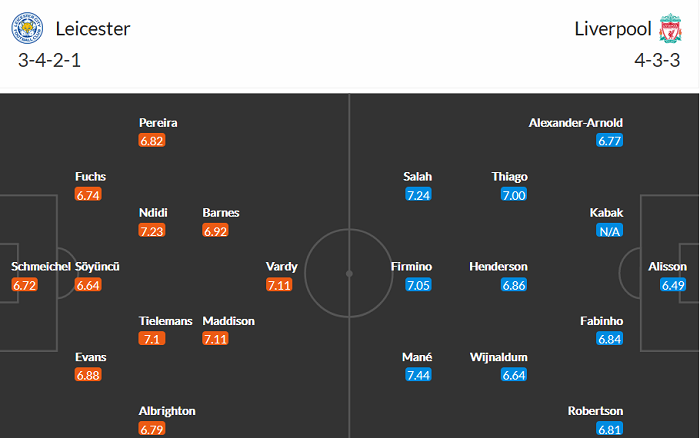Select Firmino's 7.05 rating badge
The height and width of the screenshot is (438, 700).
(x=418, y=285)
